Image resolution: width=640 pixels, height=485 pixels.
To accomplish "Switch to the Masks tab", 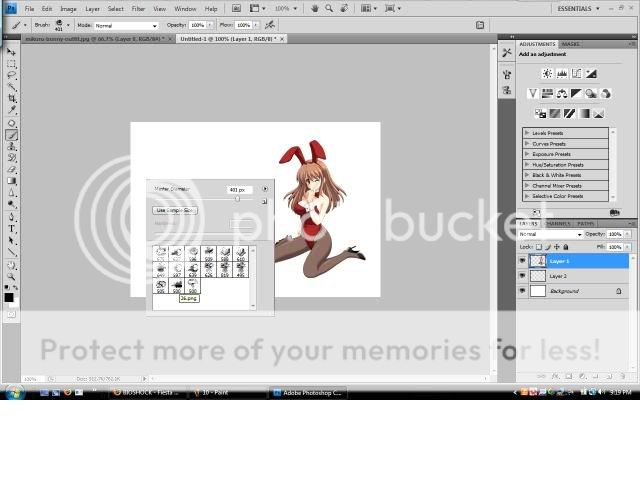I will (x=570, y=44).
